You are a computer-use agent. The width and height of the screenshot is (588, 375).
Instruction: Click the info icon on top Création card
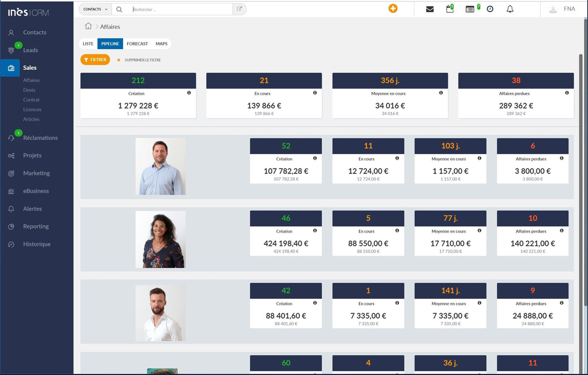[x=189, y=93]
